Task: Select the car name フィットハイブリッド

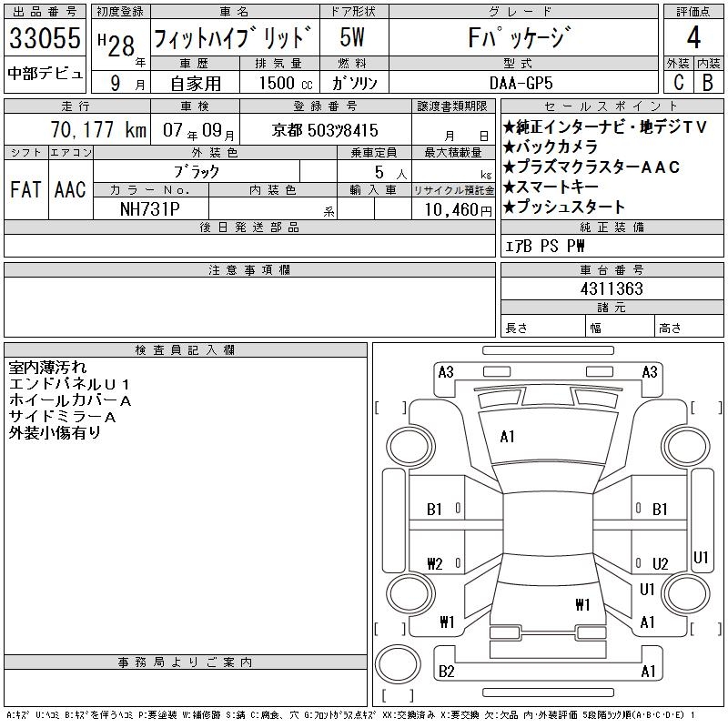Action: pyautogui.click(x=232, y=37)
